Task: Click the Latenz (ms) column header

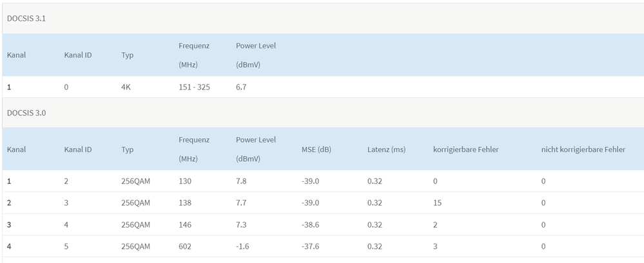Action: click(x=386, y=150)
